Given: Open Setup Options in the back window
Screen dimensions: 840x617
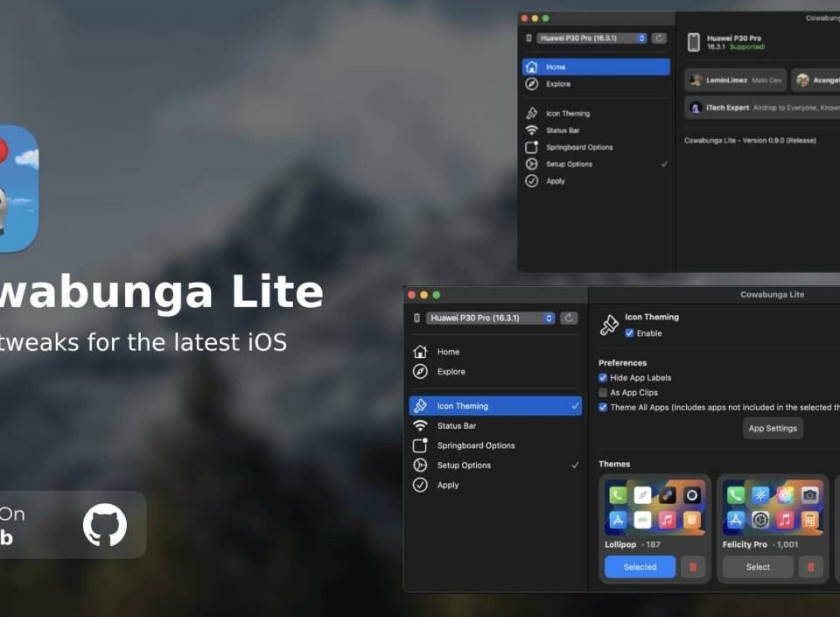Looking at the screenshot, I should point(596,164).
